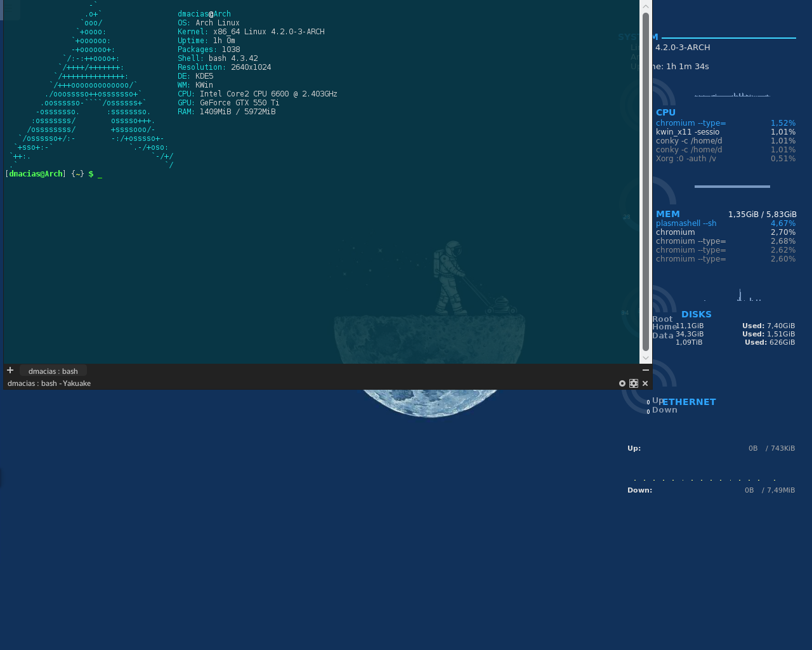Click the '1,09TiB' data disk size
812x650 pixels.
pos(689,342)
